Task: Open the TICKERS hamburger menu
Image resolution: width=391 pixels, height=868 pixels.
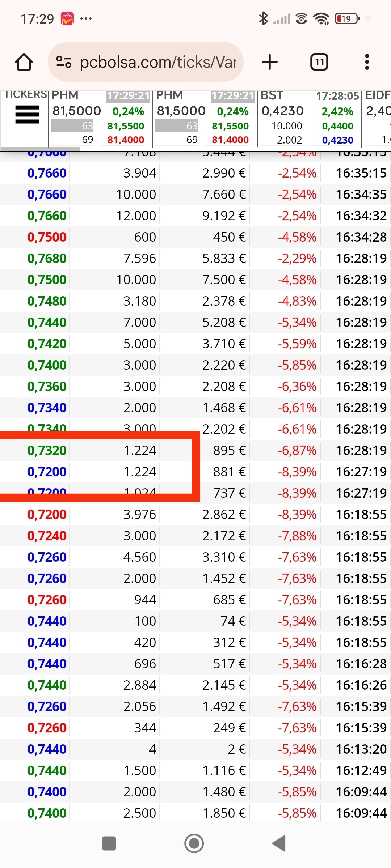Action: [28, 115]
